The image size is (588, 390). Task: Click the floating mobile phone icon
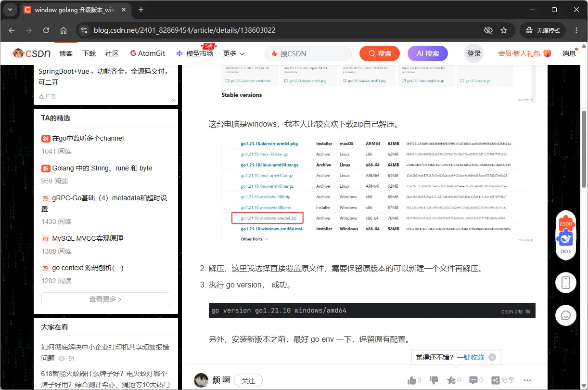point(566,283)
